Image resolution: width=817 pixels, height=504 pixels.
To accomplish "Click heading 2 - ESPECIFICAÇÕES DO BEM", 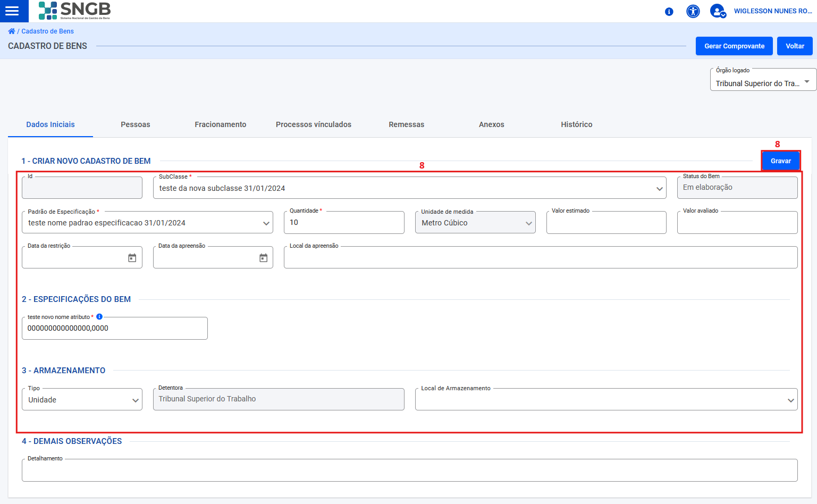I will (x=77, y=299).
